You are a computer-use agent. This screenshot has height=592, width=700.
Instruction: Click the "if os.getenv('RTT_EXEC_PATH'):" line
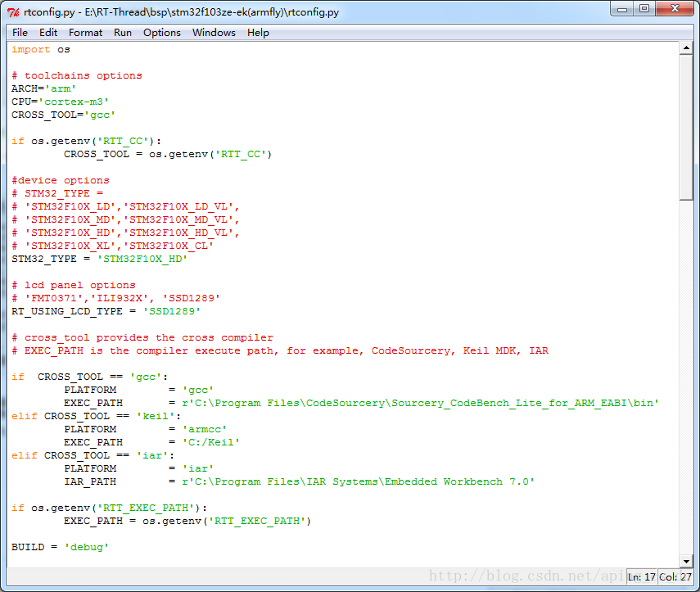110,508
